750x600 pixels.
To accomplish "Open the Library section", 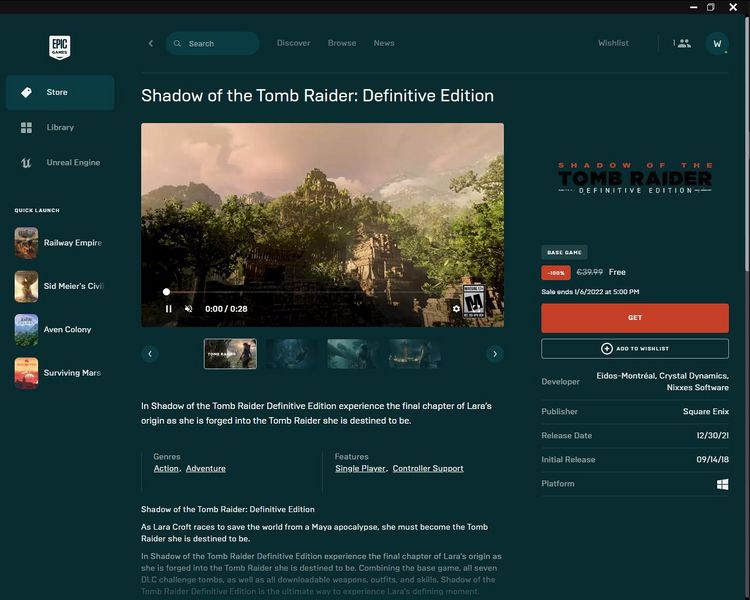I will [x=60, y=127].
